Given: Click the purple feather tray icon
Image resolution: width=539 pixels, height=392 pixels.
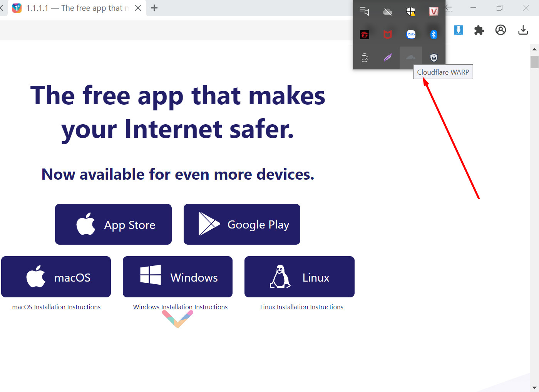Looking at the screenshot, I should pyautogui.click(x=388, y=58).
